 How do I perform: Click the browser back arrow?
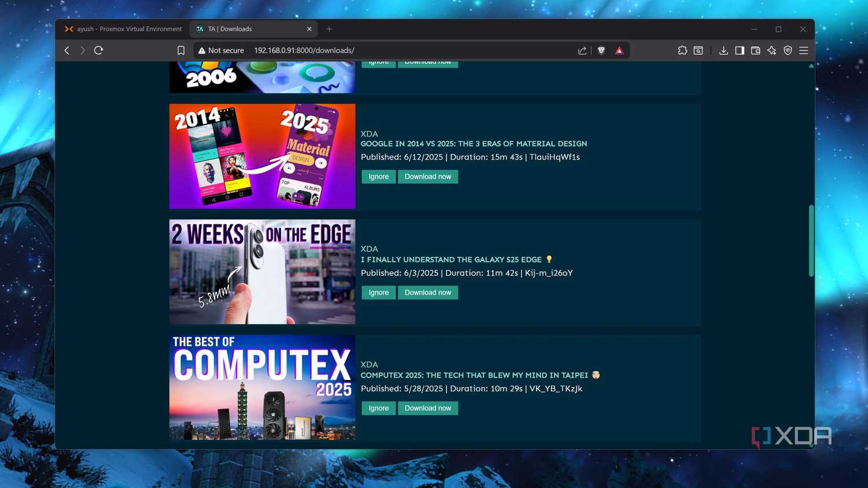click(x=67, y=50)
